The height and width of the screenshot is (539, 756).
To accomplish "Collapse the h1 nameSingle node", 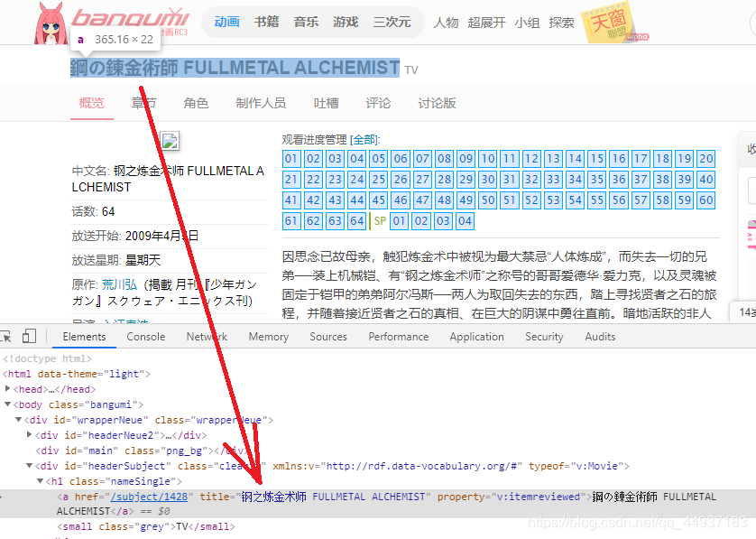I will click(40, 481).
